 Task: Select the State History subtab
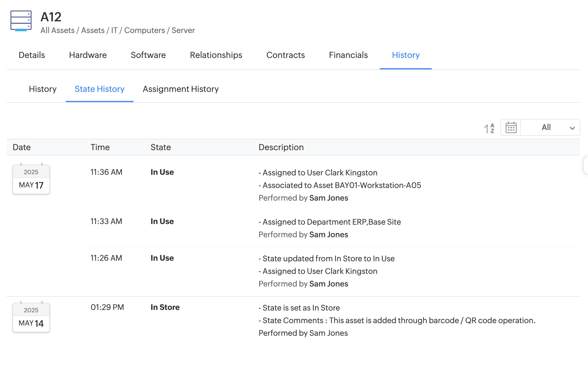(100, 89)
